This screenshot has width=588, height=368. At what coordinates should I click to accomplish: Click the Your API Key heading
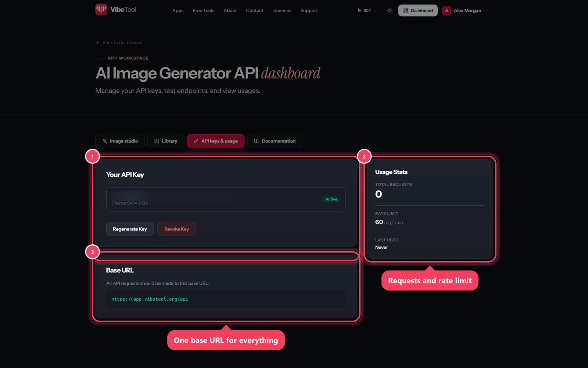coord(125,175)
